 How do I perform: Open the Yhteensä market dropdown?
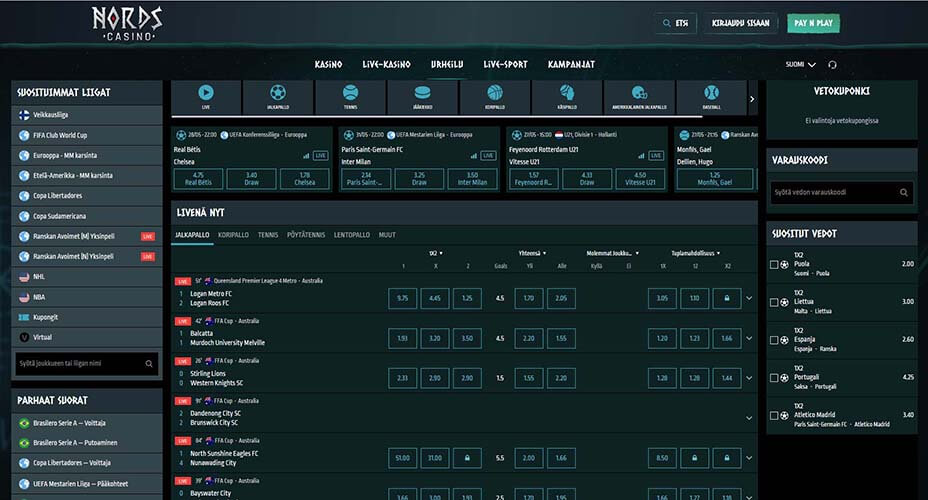532,253
